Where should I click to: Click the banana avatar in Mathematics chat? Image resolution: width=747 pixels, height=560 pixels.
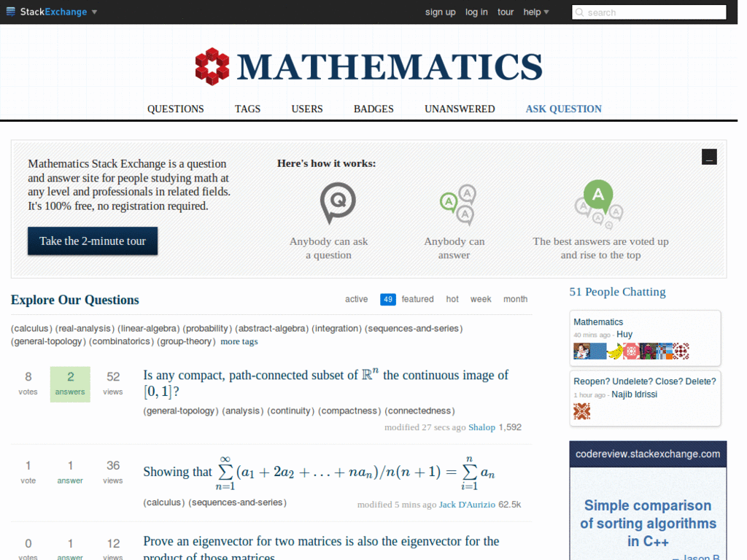click(x=615, y=351)
